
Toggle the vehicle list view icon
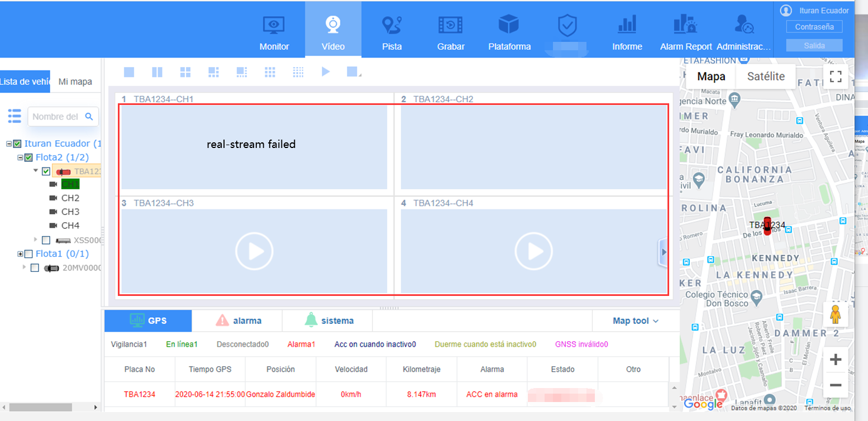pos(15,116)
